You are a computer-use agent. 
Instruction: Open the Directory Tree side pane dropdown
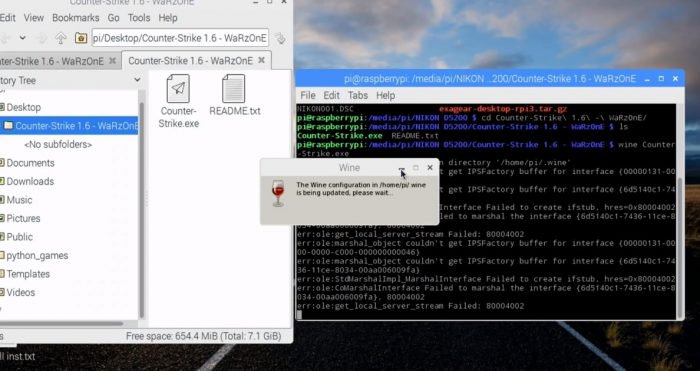(137, 80)
